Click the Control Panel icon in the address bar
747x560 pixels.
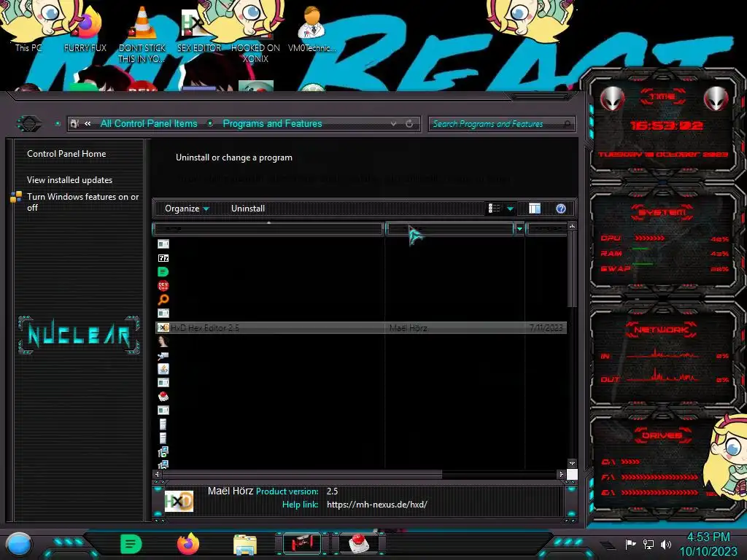[x=74, y=124]
